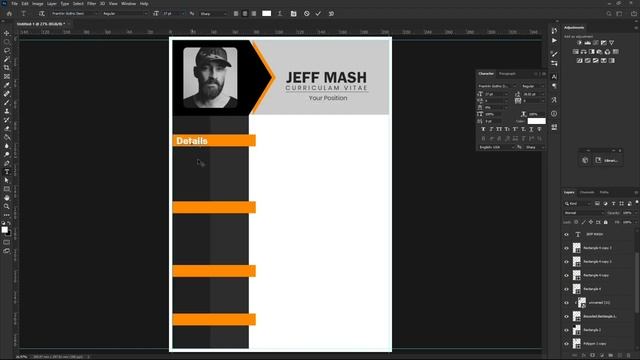Viewport: 640px width, 360px height.
Task: Click Color swatch in Character panel
Action: pyautogui.click(x=536, y=121)
